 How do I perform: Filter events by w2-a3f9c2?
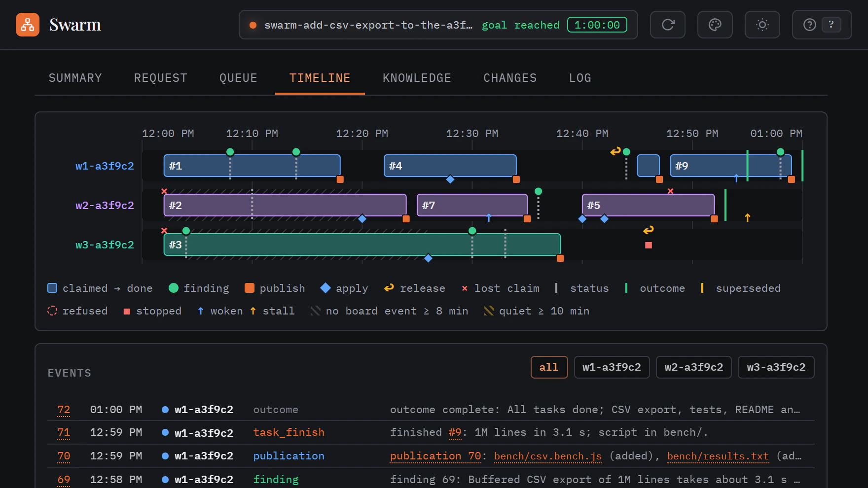(694, 367)
